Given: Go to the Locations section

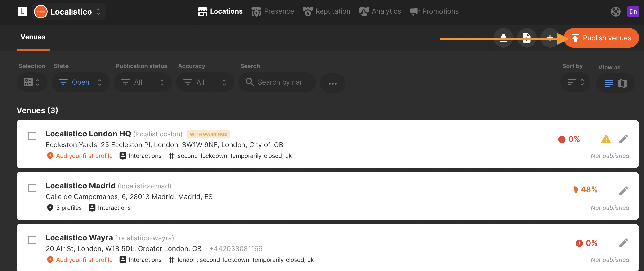Looking at the screenshot, I should 220,11.
